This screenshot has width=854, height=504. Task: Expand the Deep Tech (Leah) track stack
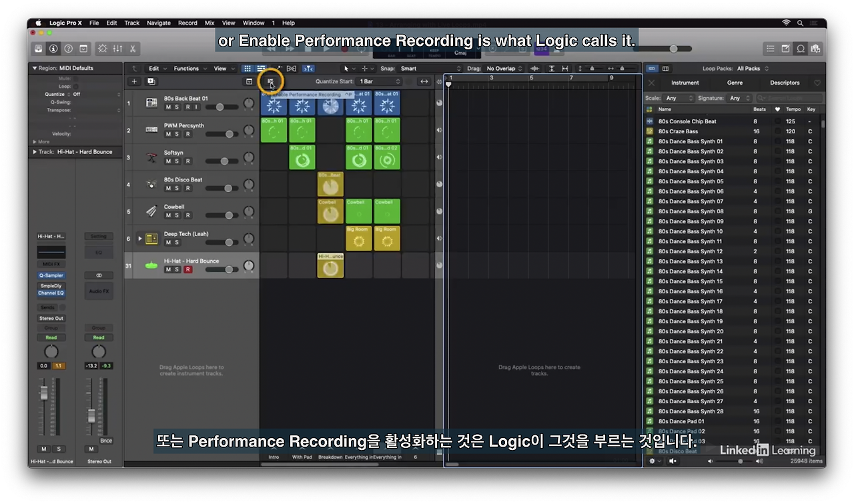[140, 238]
